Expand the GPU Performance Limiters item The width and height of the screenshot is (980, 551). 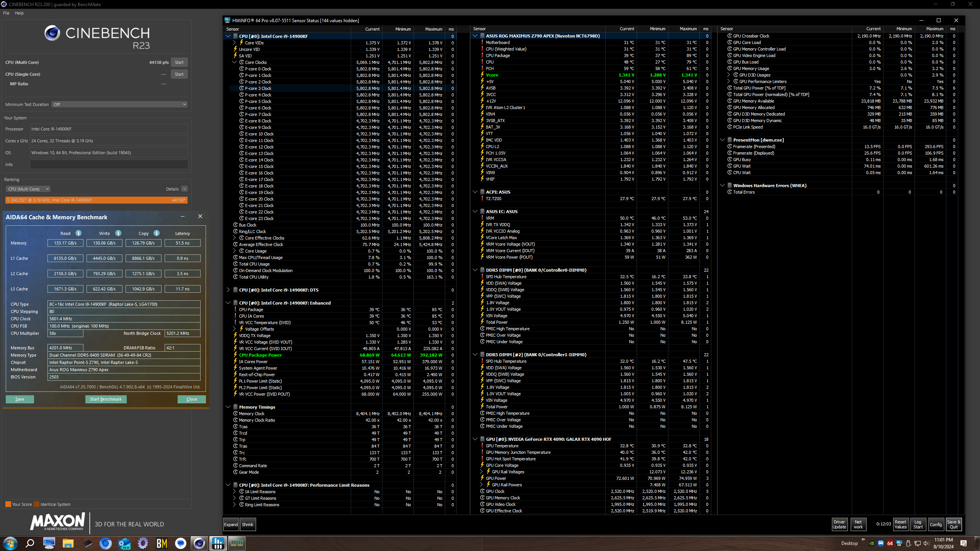(x=728, y=81)
